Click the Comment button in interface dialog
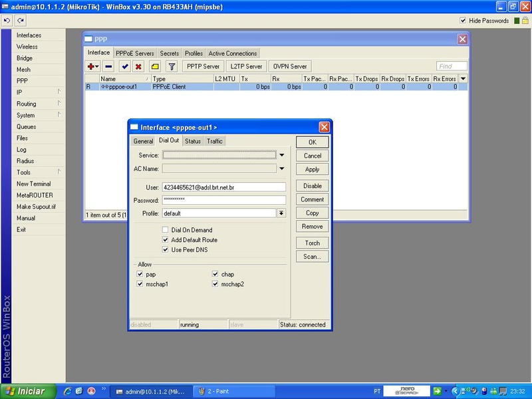 tap(312, 199)
